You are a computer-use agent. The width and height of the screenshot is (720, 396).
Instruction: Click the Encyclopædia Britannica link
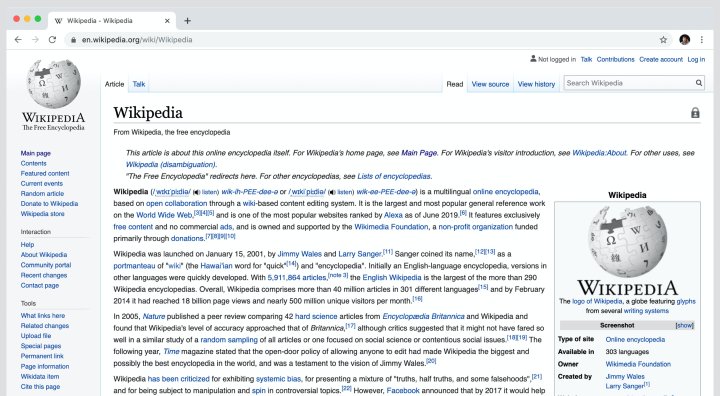click(423, 317)
